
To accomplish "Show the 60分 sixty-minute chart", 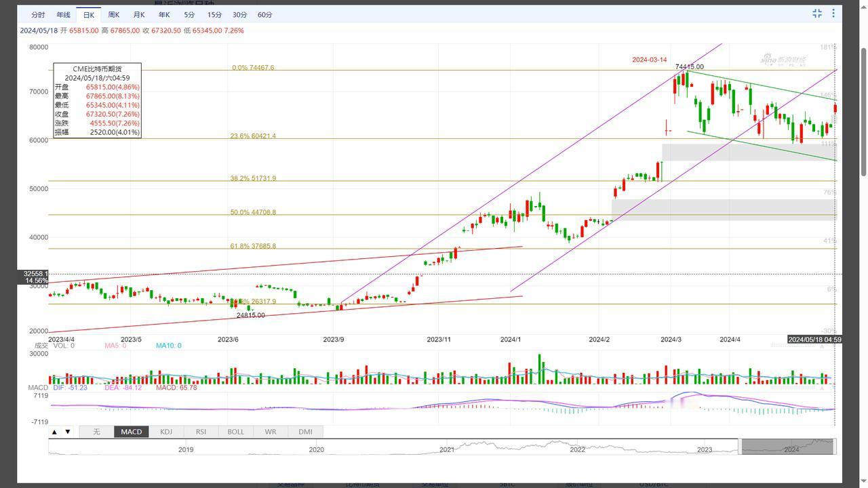I will tap(265, 15).
